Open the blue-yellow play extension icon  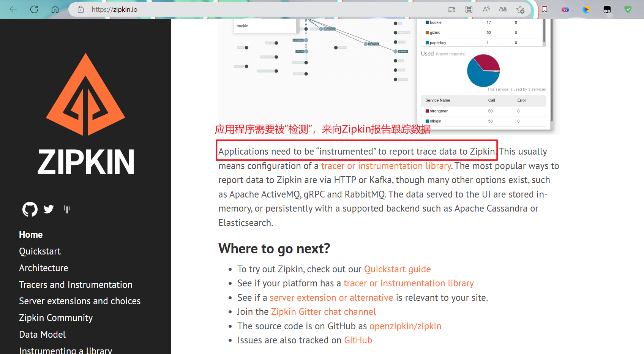[x=586, y=9]
